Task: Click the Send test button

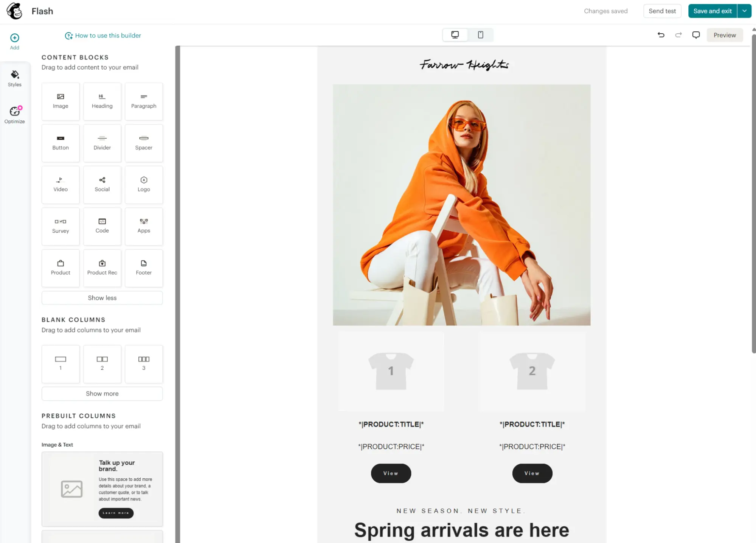Action: click(662, 11)
